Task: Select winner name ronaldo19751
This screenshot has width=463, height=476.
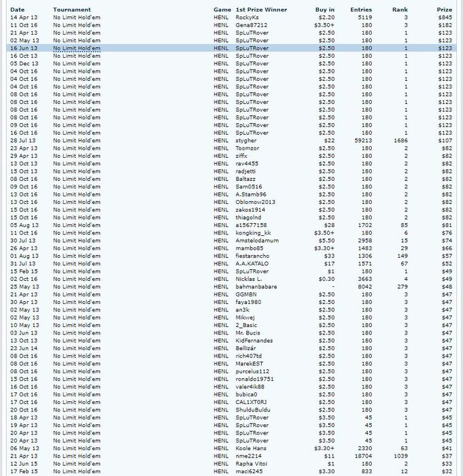Action: [254, 379]
